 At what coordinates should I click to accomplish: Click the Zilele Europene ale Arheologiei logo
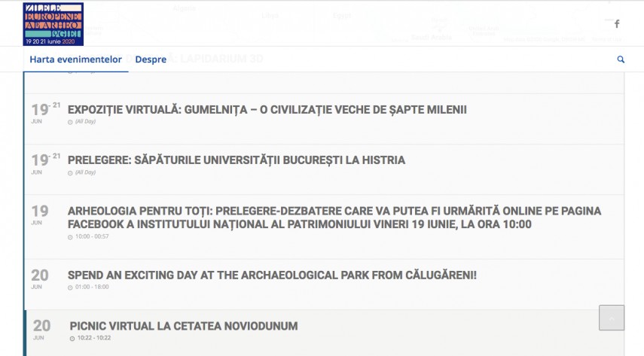pyautogui.click(x=53, y=24)
